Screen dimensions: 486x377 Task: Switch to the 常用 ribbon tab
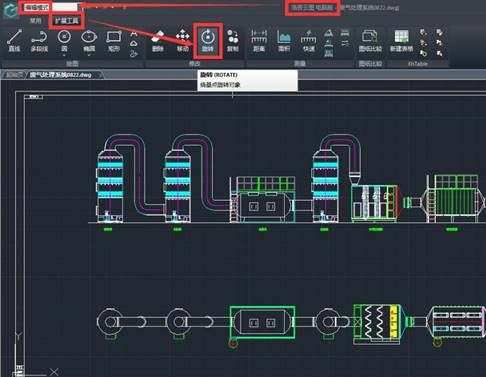click(35, 21)
